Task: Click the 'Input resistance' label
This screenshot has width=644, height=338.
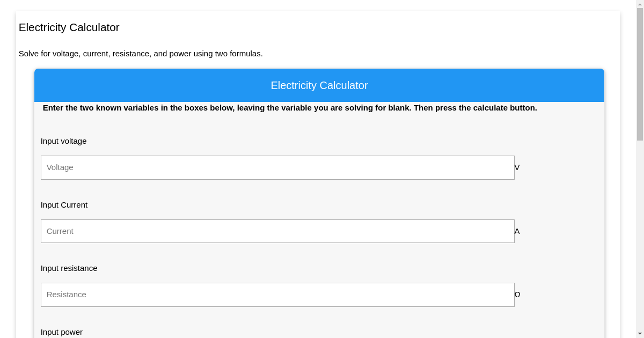Action: coord(69,268)
